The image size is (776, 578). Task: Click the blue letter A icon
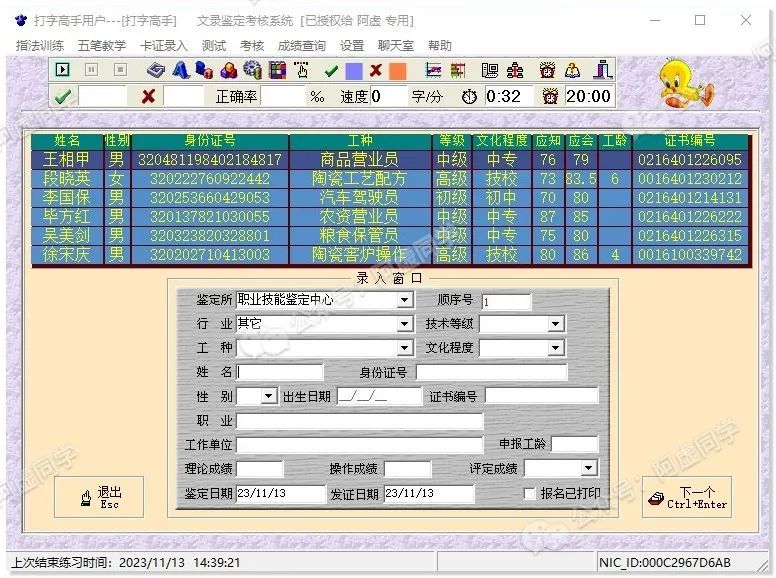[x=181, y=70]
